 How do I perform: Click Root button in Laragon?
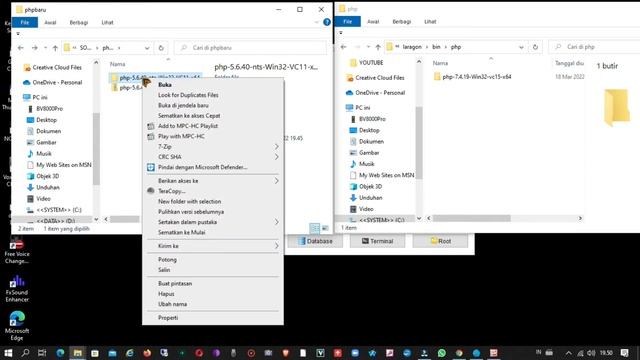[440, 241]
